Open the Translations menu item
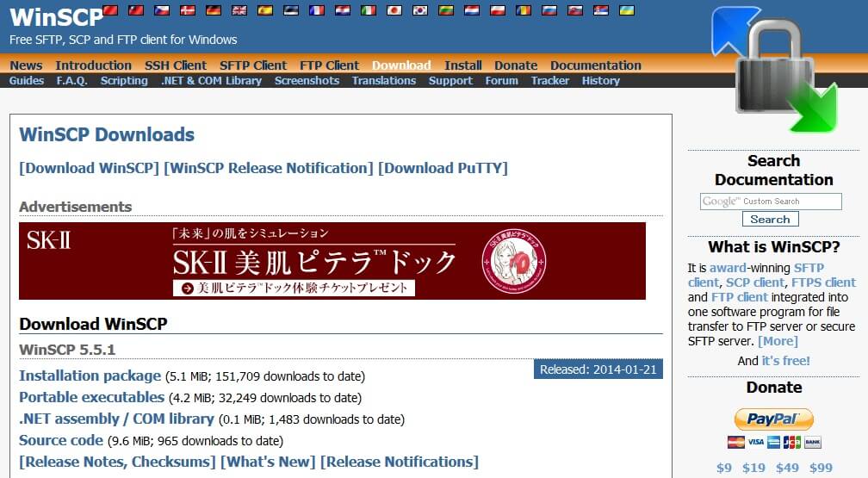 point(384,80)
